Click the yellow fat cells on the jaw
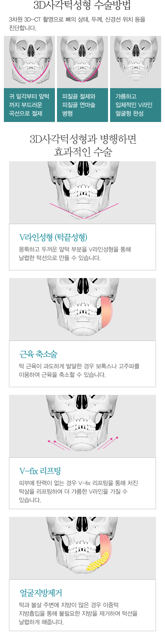Viewport: 165px width, 644px height. pyautogui.click(x=98, y=561)
